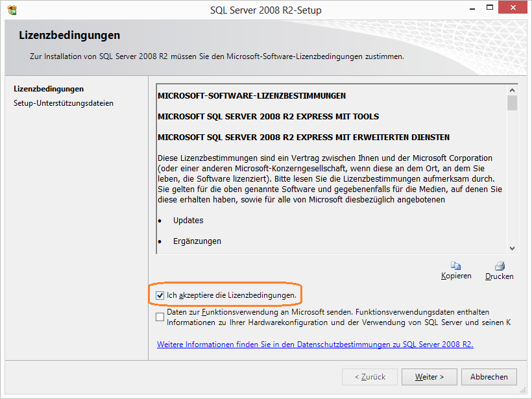Click the Kopieren label
532x399 pixels.
coord(456,276)
